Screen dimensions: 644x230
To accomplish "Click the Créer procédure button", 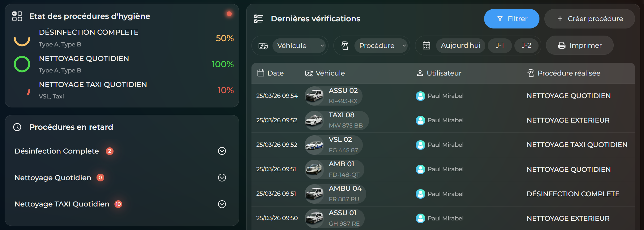I will [590, 19].
